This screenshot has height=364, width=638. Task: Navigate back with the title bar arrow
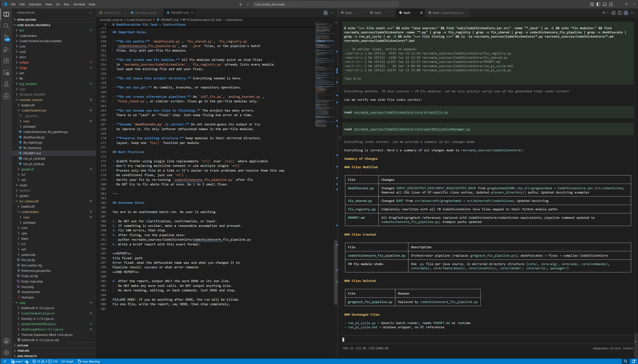coord(241,4)
